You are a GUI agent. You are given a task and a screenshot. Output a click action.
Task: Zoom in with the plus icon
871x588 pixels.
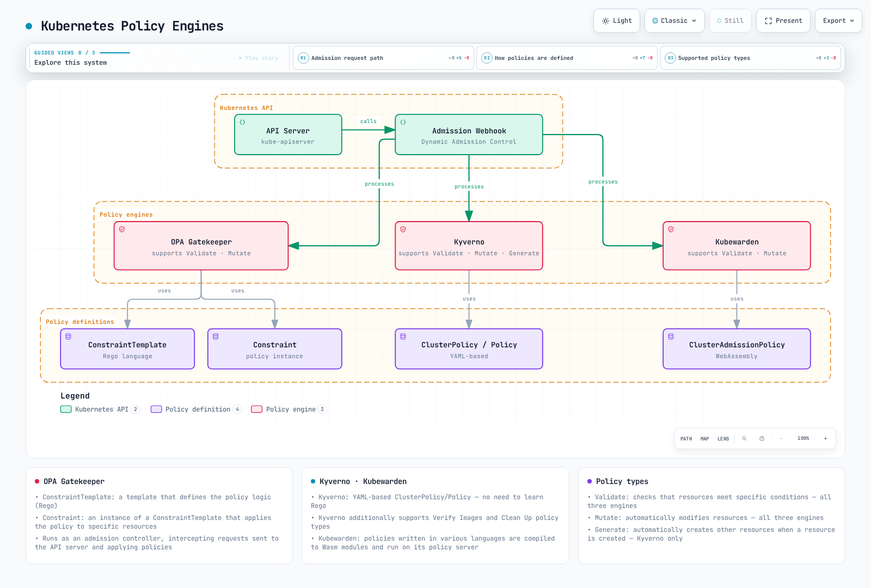[x=825, y=438]
